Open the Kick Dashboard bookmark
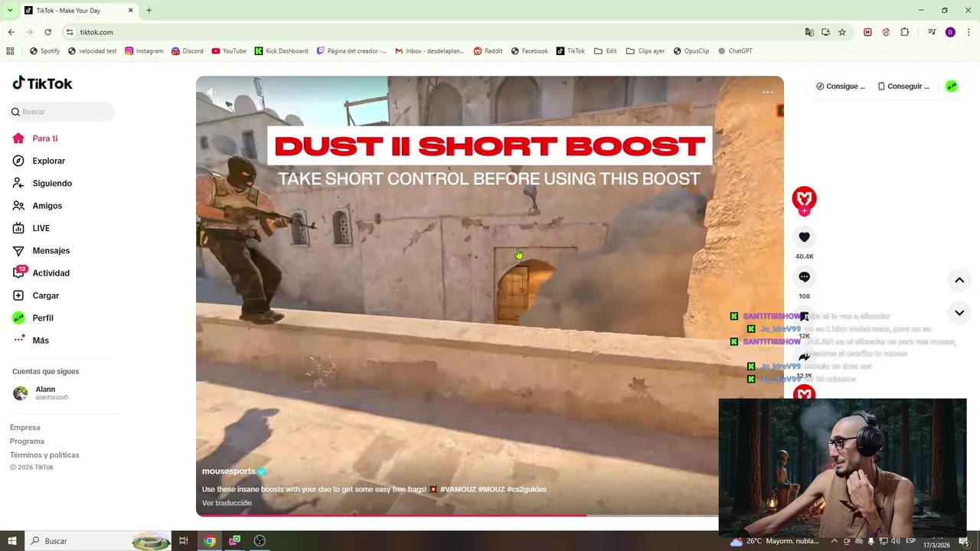Image resolution: width=980 pixels, height=551 pixels. pyautogui.click(x=281, y=51)
